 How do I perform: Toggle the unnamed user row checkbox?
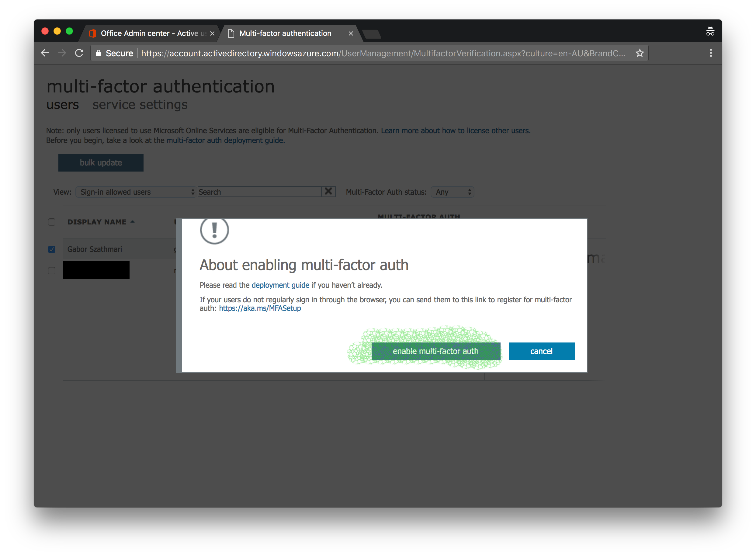coord(52,271)
